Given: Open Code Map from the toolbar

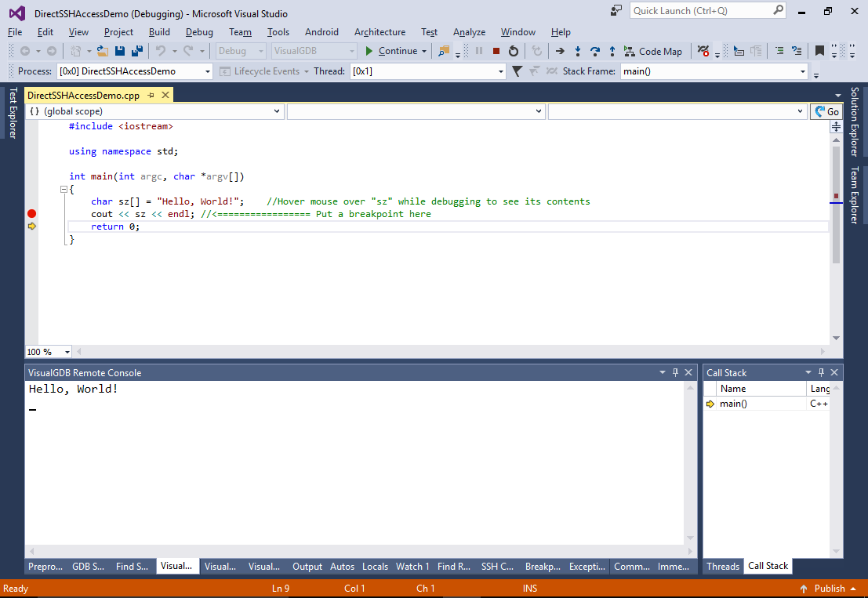Looking at the screenshot, I should (653, 51).
